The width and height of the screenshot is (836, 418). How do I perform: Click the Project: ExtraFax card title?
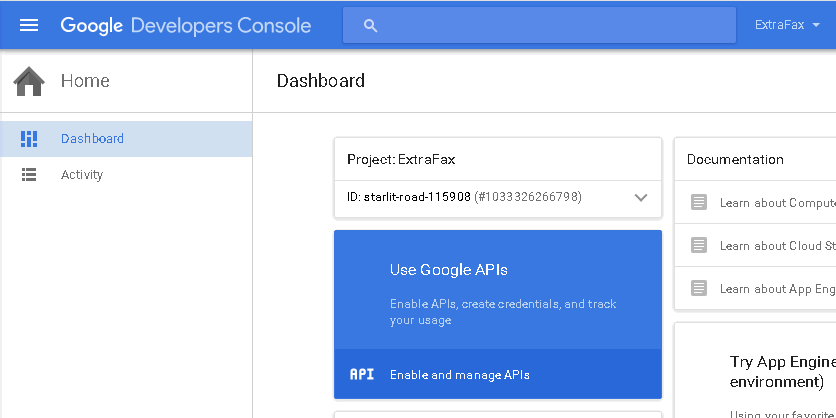[x=401, y=159]
